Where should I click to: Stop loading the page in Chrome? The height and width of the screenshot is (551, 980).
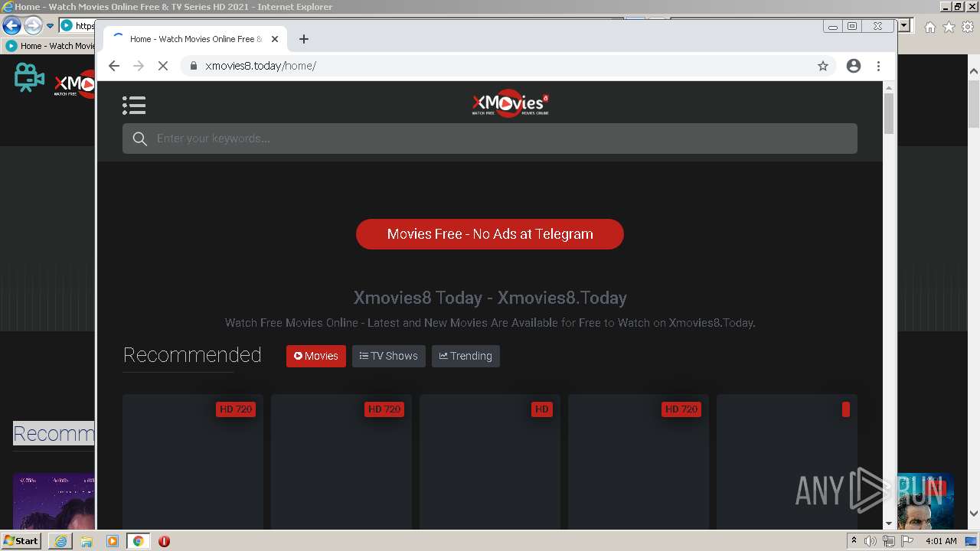163,66
